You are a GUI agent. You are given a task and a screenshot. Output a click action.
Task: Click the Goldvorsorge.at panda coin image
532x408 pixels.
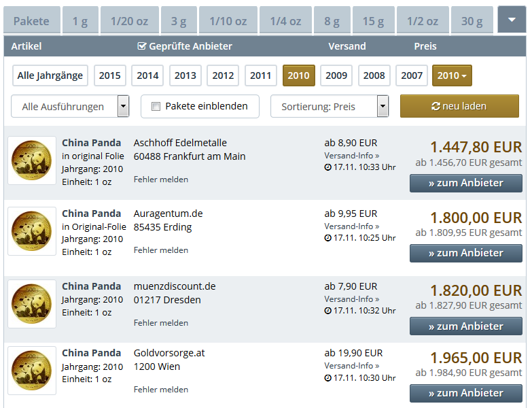click(32, 371)
